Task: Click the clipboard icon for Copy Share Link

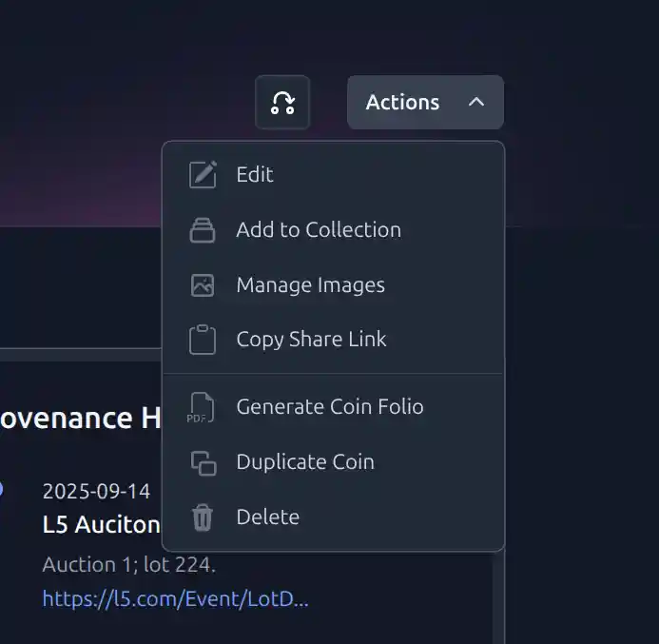Action: click(x=203, y=340)
